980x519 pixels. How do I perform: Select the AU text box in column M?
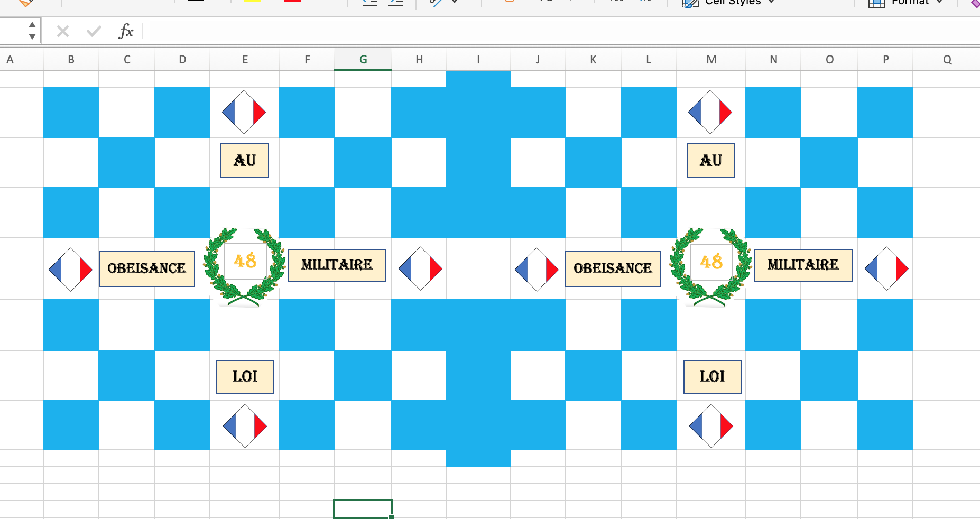click(x=711, y=161)
